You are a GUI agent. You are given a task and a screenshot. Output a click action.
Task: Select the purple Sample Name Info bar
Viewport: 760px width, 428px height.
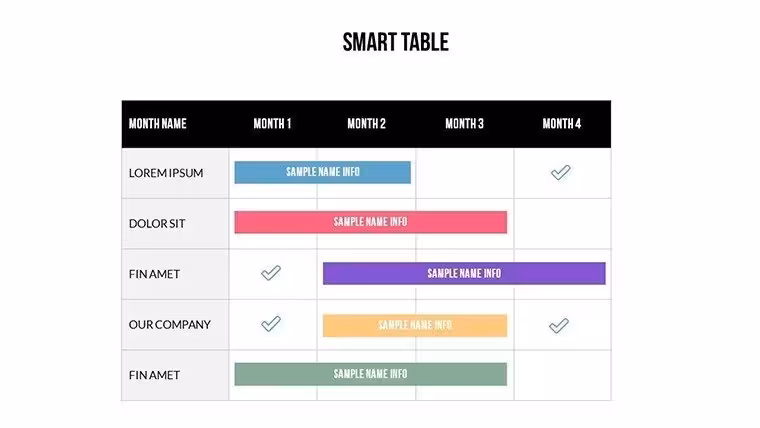pyautogui.click(x=464, y=273)
